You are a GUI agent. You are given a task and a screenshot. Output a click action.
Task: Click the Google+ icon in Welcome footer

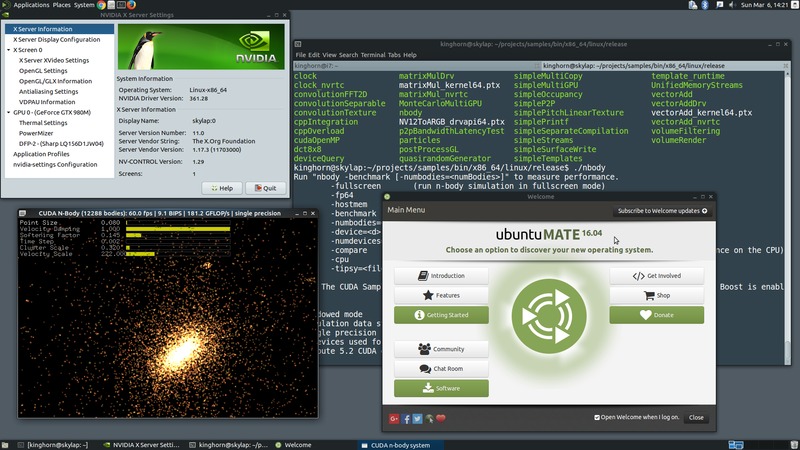click(395, 418)
